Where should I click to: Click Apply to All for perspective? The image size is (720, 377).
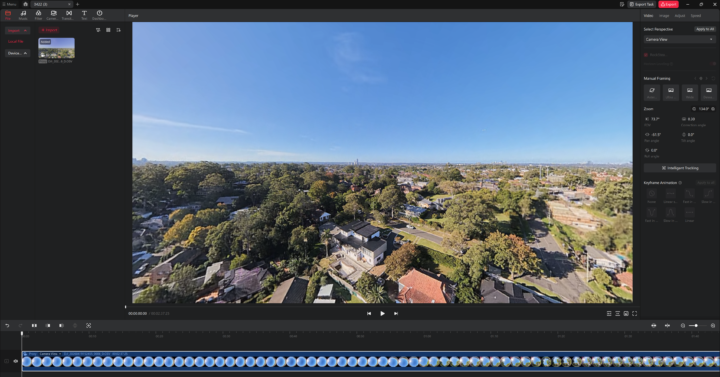705,29
